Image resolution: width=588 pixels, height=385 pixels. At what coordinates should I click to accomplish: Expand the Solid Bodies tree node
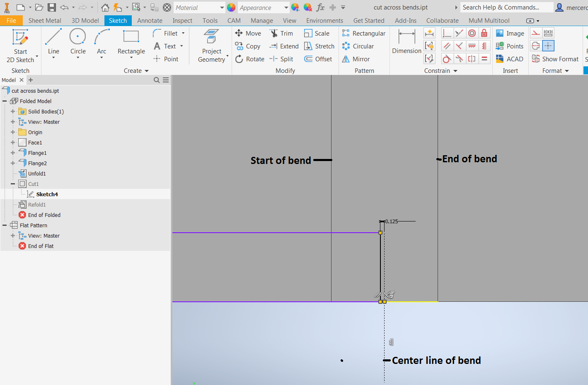coord(13,111)
